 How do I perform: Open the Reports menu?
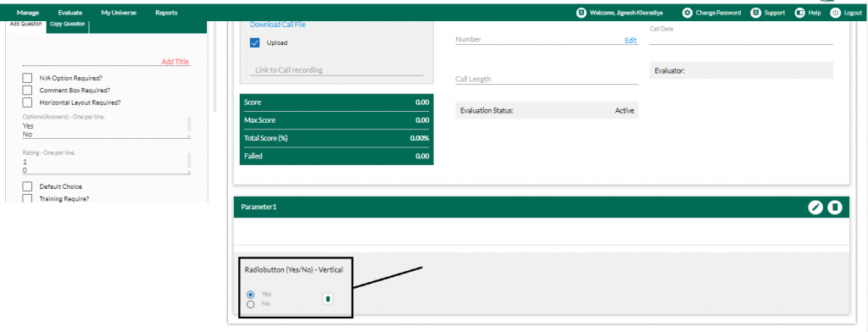click(x=167, y=12)
